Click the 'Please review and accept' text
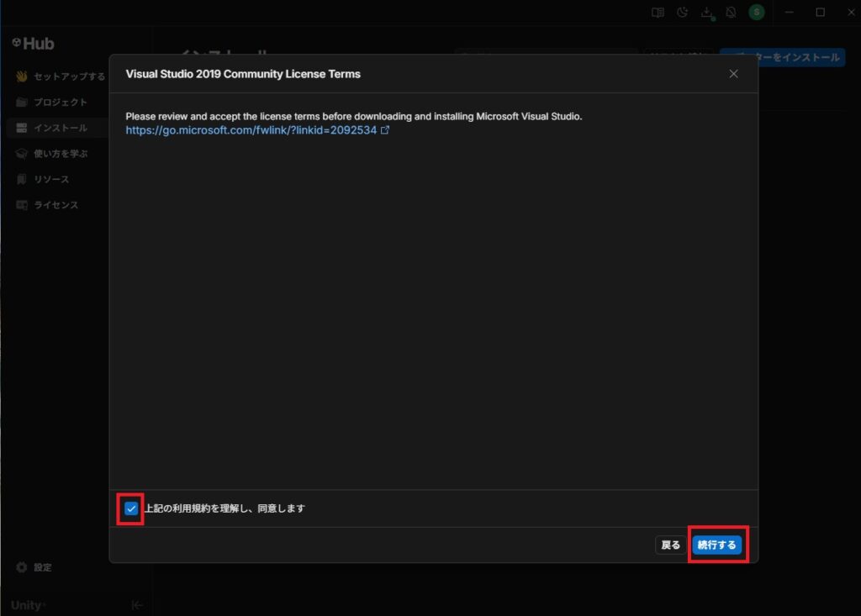 pos(354,116)
